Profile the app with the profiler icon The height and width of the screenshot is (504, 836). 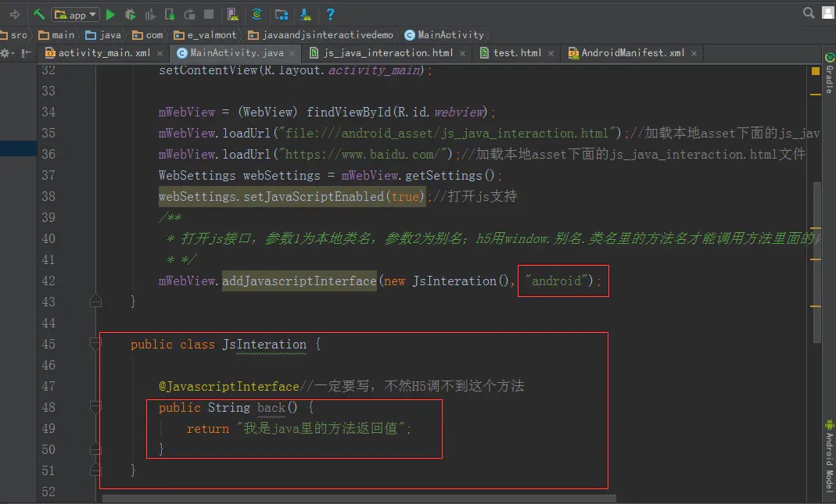pos(149,14)
